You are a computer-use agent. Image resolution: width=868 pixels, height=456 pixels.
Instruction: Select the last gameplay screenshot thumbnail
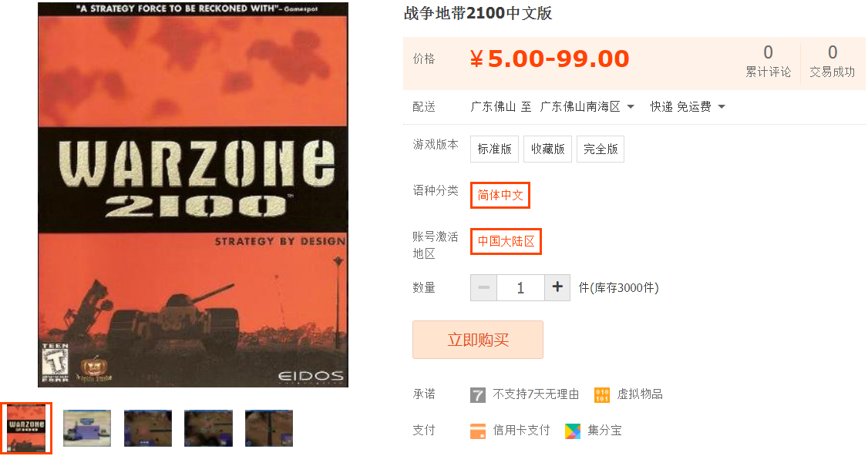pyautogui.click(x=269, y=428)
